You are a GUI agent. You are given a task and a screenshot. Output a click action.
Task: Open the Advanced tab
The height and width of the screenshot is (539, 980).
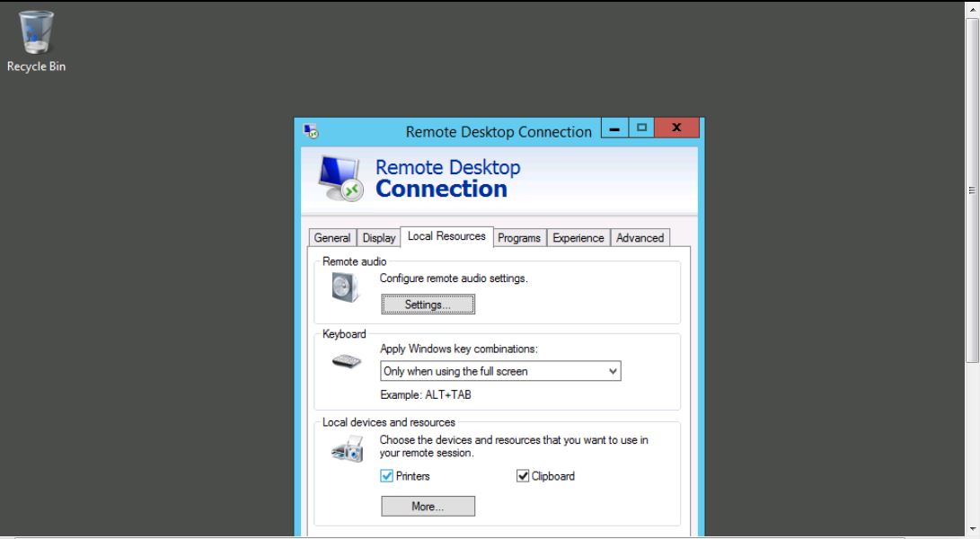coord(640,238)
